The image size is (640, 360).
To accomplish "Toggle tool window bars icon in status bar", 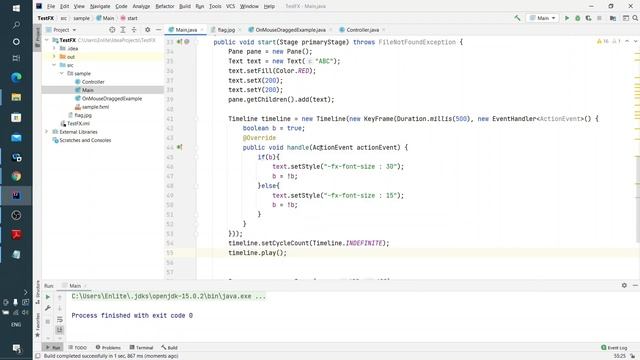I will pyautogui.click(x=38, y=356).
